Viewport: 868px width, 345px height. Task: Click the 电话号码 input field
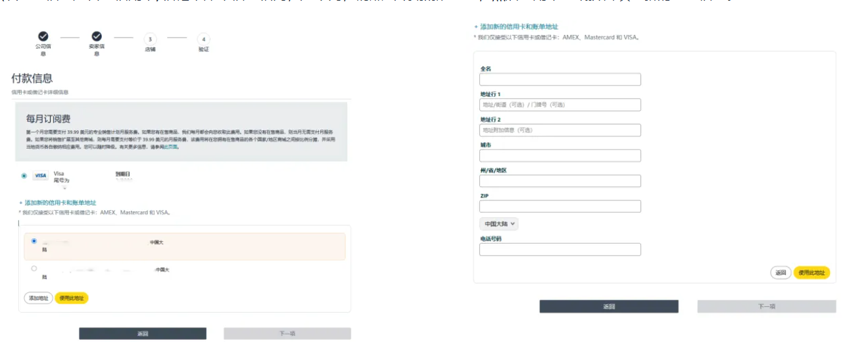tap(560, 250)
